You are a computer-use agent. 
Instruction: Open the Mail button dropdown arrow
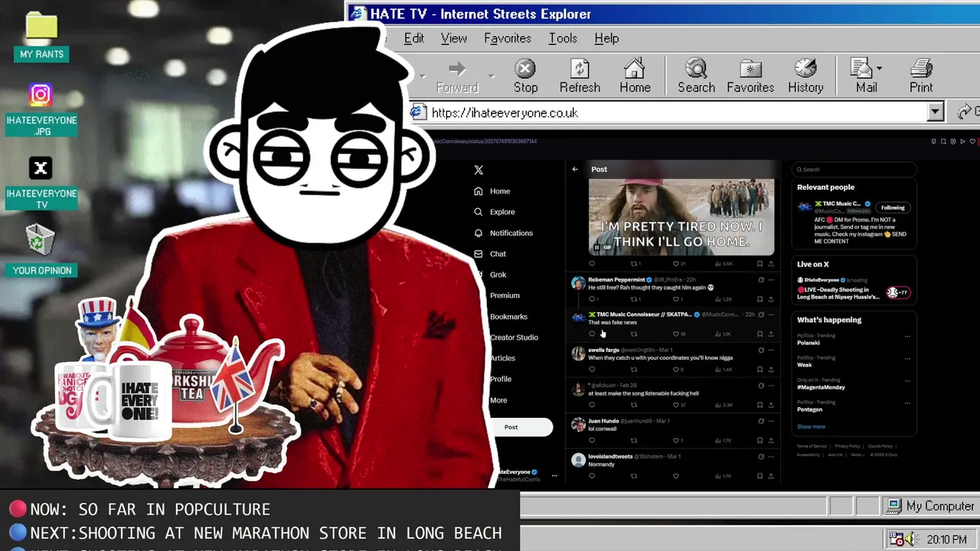879,69
